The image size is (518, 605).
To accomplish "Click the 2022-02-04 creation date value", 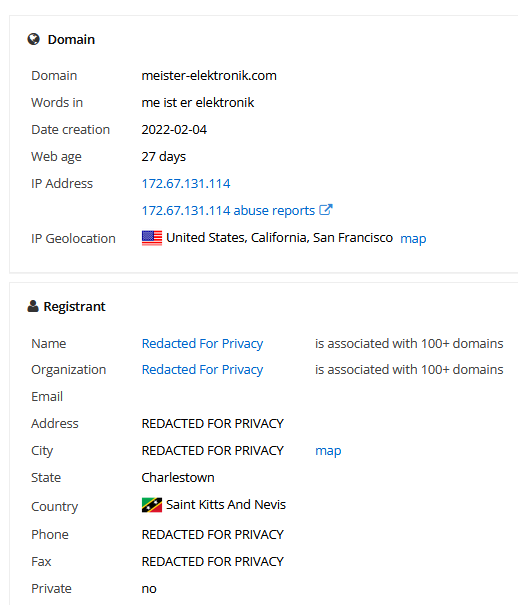I will pos(174,130).
